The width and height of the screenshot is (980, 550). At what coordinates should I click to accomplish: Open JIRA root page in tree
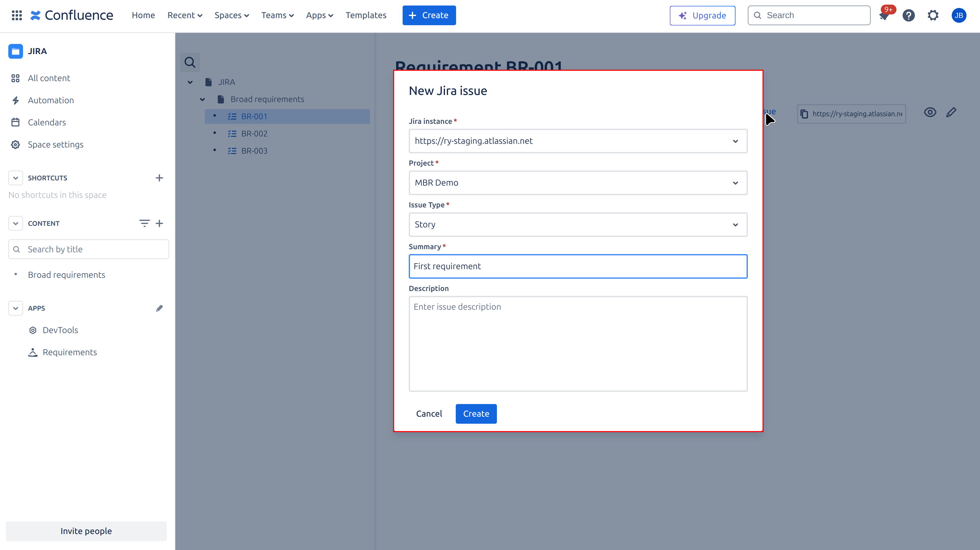point(226,82)
